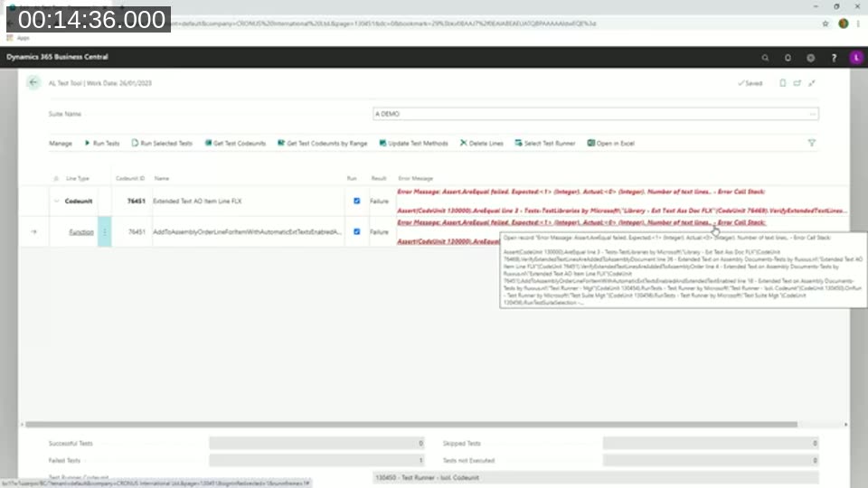Open the browser three-dot menu
This screenshot has height=488, width=868.
tap(859, 23)
